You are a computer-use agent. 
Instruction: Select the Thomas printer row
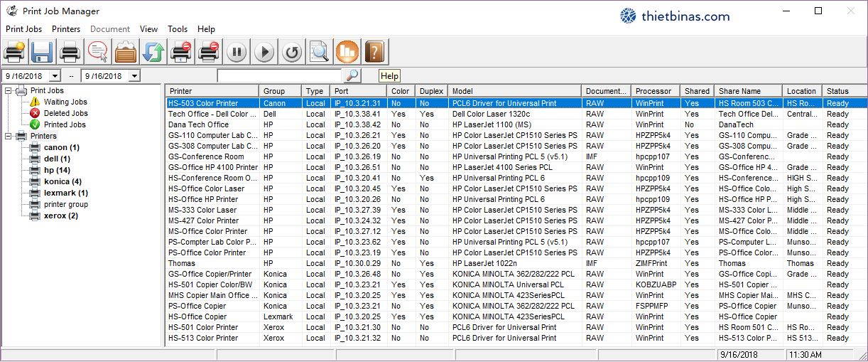pos(516,263)
